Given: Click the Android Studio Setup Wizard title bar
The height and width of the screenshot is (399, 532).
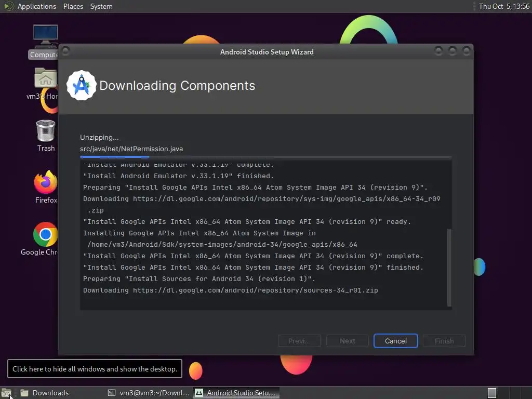Looking at the screenshot, I should [267, 52].
